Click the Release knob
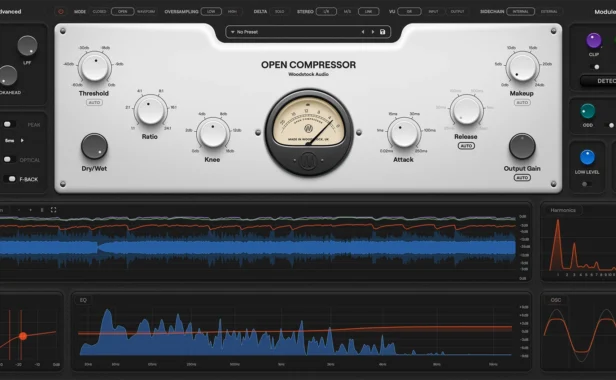Screen dimensions: 616x380 (x=466, y=110)
